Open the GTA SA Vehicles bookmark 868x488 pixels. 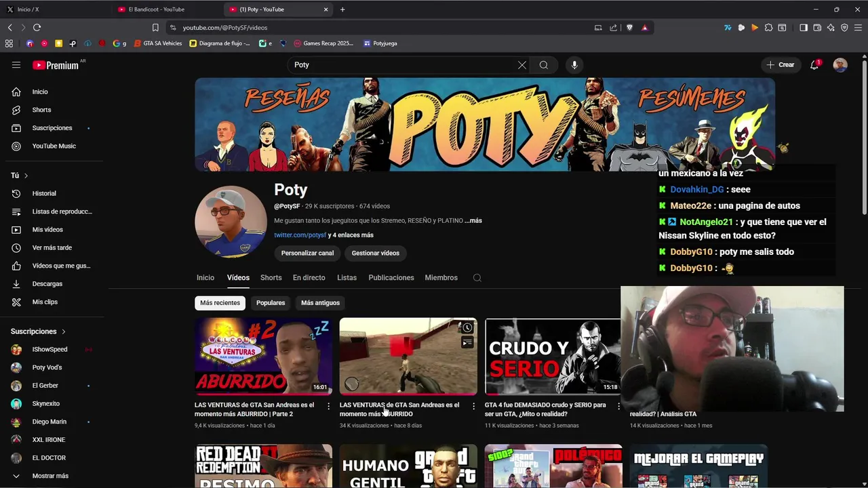point(158,43)
